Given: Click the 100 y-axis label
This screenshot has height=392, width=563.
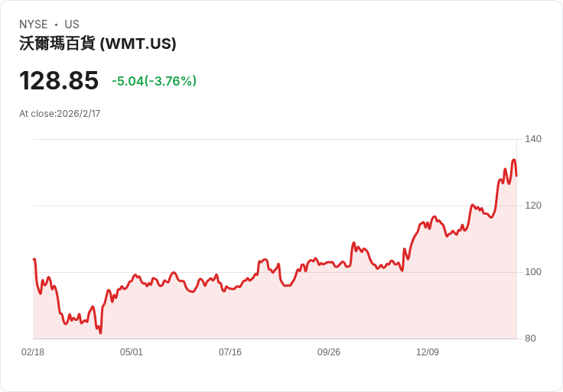Looking at the screenshot, I should click(533, 272).
